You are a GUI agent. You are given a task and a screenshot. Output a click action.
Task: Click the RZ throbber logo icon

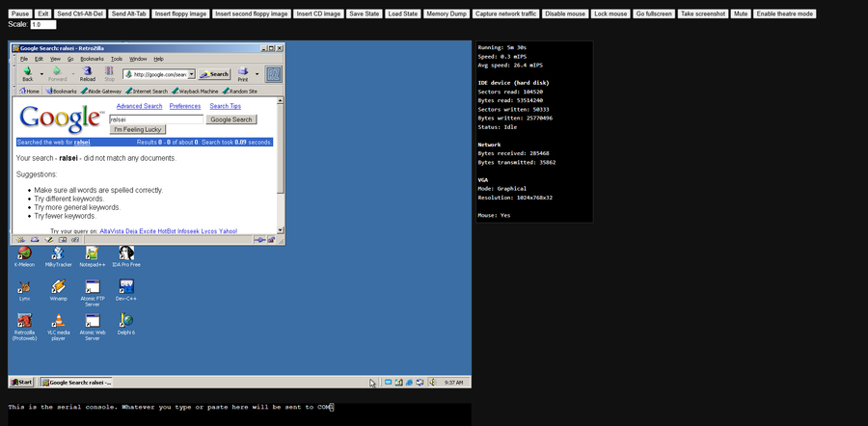pyautogui.click(x=273, y=74)
